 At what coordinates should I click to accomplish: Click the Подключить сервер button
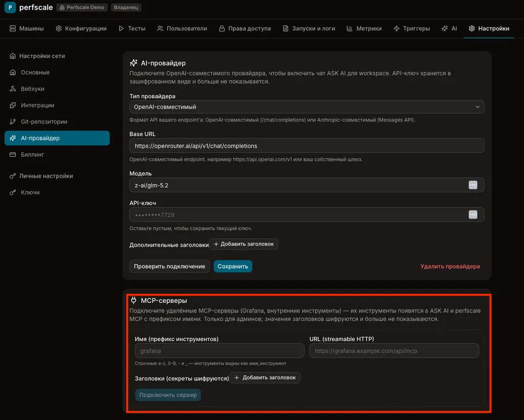[x=168, y=395]
